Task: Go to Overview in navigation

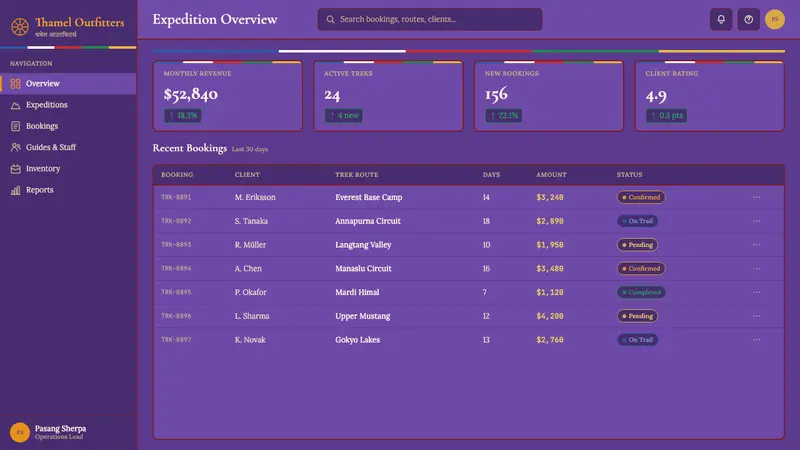Action: click(x=68, y=84)
